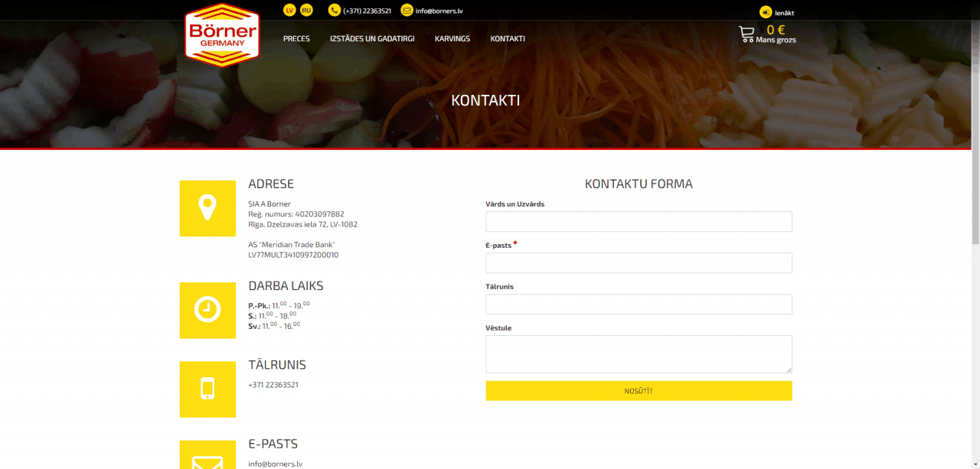Click the yellow phone icon in header
980x469 pixels.
335,10
